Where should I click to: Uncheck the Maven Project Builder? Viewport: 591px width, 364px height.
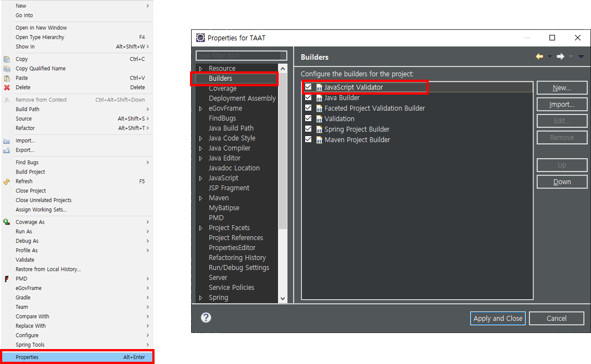point(308,139)
